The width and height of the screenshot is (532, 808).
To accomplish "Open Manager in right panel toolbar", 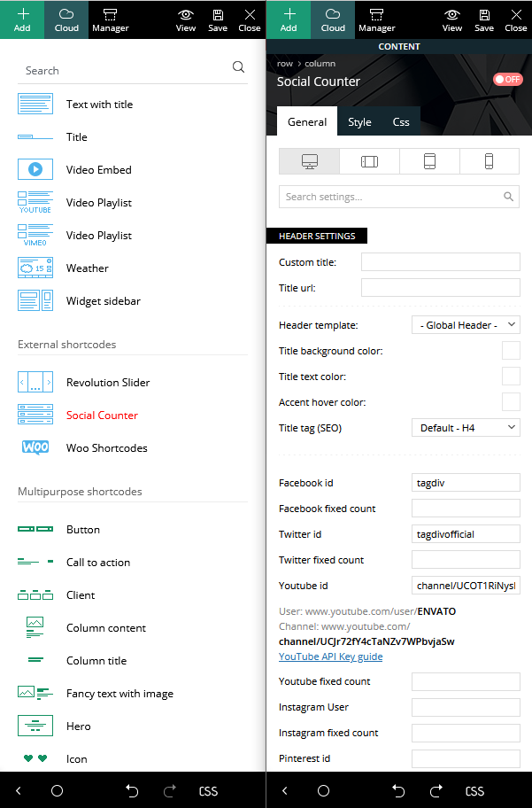I will 377,19.
